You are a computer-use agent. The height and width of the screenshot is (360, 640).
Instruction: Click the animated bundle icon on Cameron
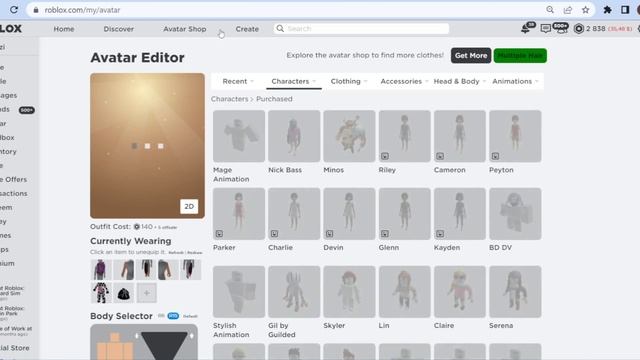pyautogui.click(x=440, y=156)
